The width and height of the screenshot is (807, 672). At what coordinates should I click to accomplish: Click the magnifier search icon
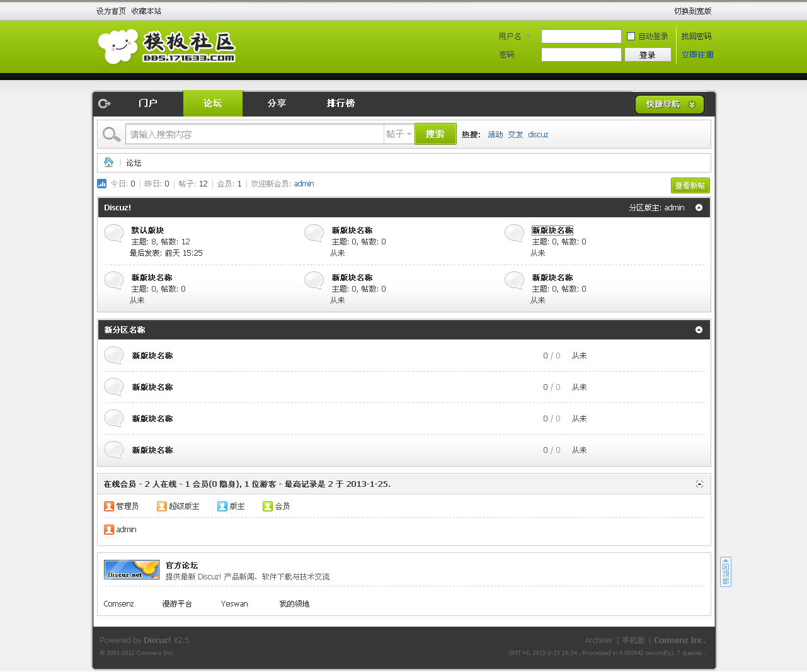pos(112,134)
